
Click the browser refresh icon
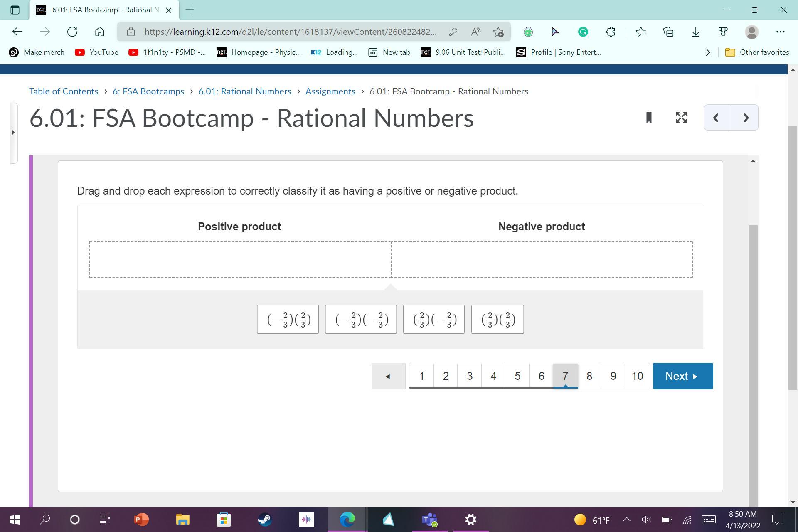tap(72, 32)
